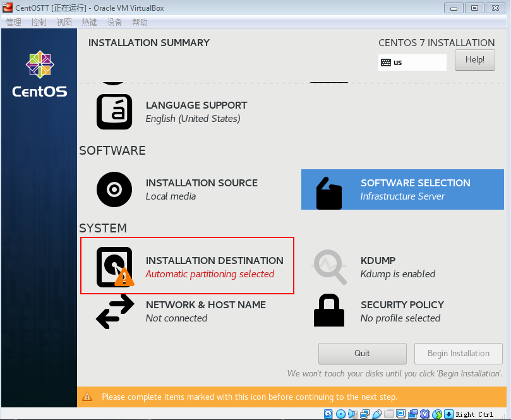Open LANGUAGE SUPPORT label
This screenshot has width=511, height=420.
[x=196, y=105]
